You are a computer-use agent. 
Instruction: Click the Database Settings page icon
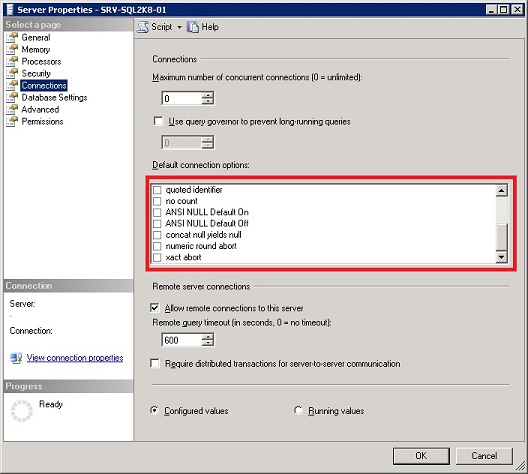click(x=12, y=97)
